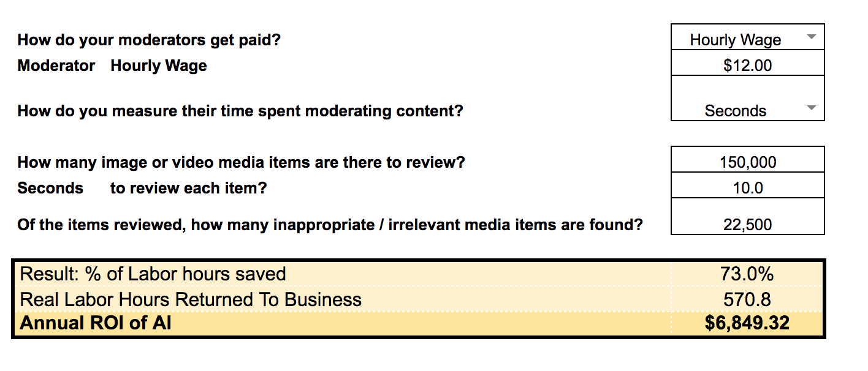Select the 150,000 media items cell

coord(747,162)
